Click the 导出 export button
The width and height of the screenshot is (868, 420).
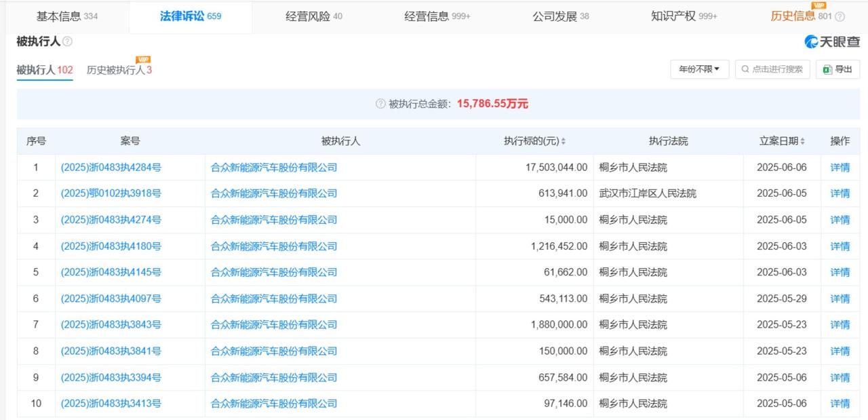click(x=837, y=69)
